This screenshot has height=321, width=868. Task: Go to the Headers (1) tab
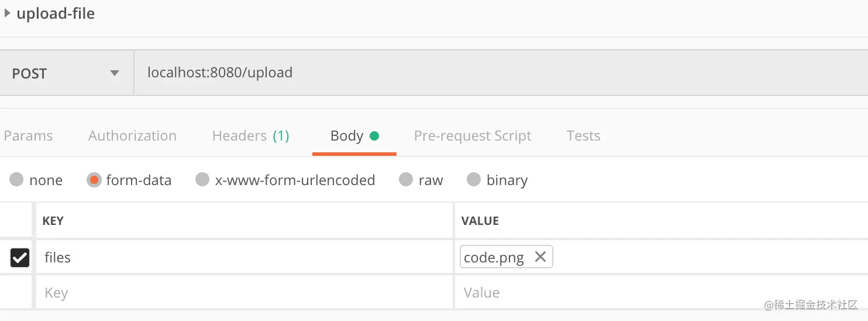pos(250,136)
